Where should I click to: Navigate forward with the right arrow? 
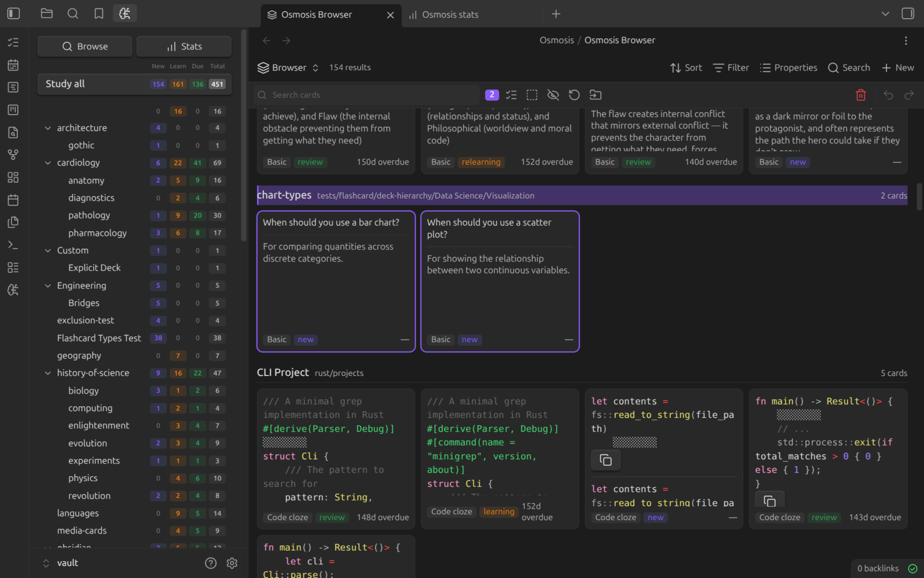[286, 41]
